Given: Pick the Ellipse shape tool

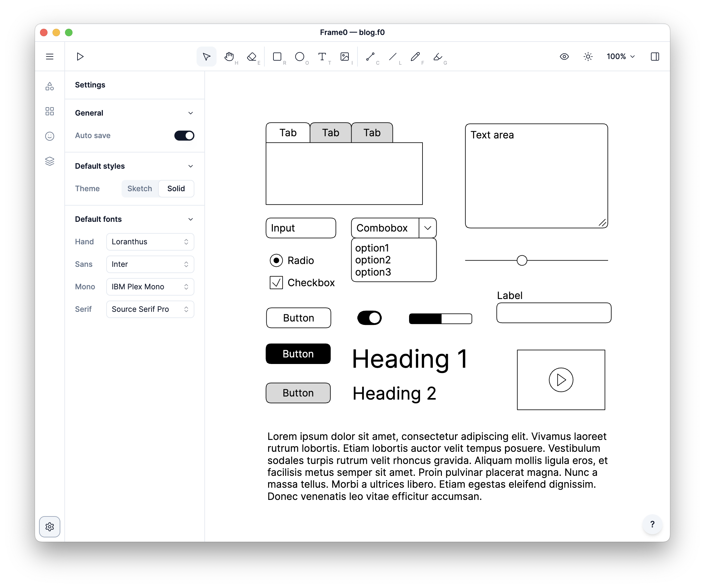Looking at the screenshot, I should (299, 56).
